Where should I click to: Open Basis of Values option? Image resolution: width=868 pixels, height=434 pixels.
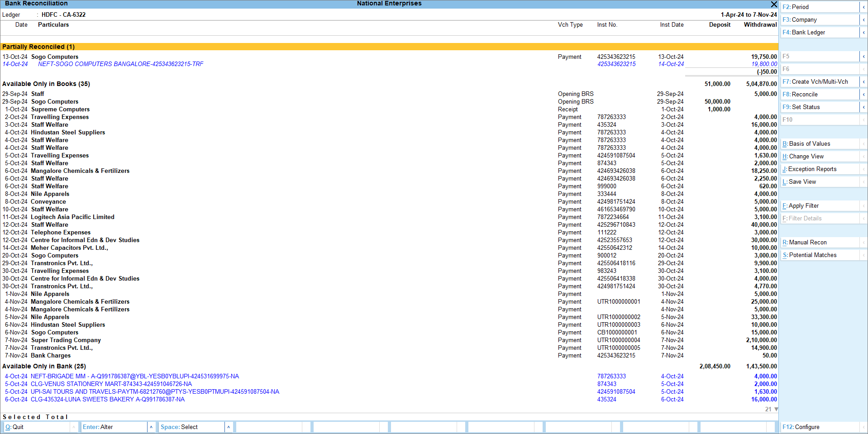[820, 143]
